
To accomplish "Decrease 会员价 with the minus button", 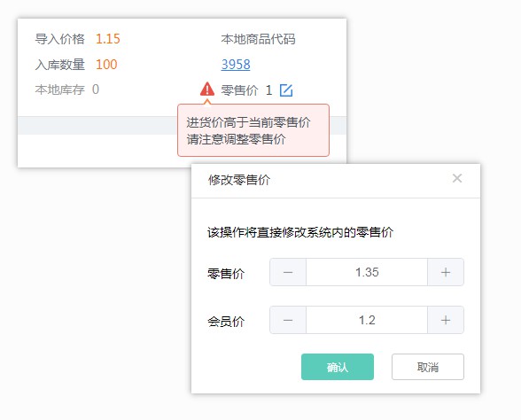I will (x=288, y=320).
